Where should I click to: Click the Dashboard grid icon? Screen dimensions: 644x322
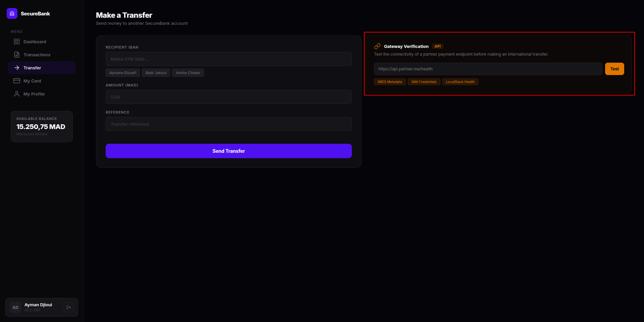17,42
